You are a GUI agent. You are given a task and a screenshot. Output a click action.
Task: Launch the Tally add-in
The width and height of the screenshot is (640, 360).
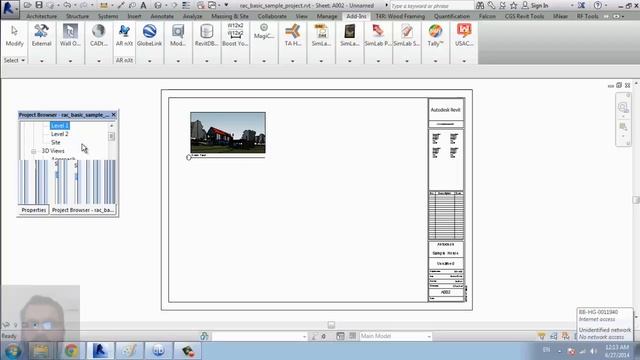point(435,36)
